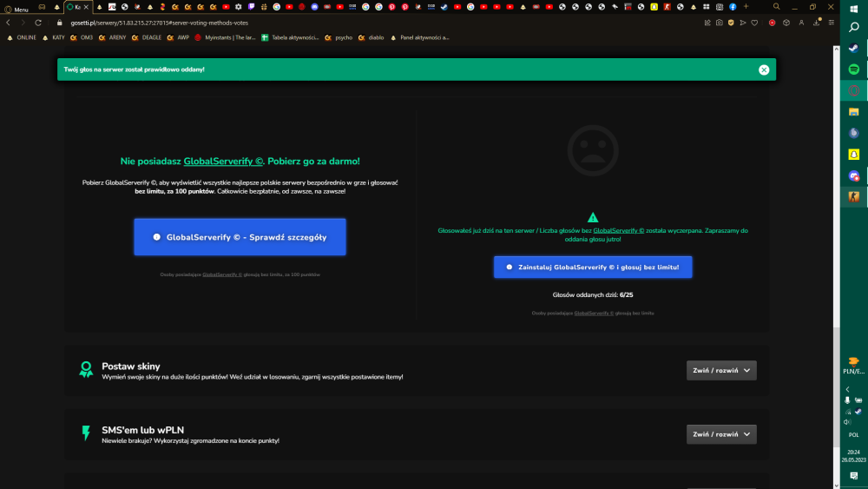
Task: Click the Głosów oddanych dziś: 6/25 text
Action: [593, 294]
